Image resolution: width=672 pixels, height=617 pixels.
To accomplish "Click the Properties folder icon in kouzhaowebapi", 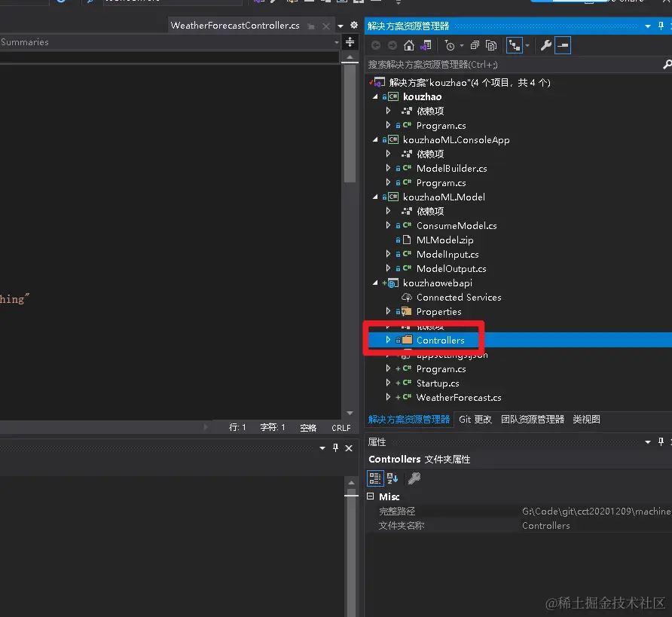I will tap(406, 311).
